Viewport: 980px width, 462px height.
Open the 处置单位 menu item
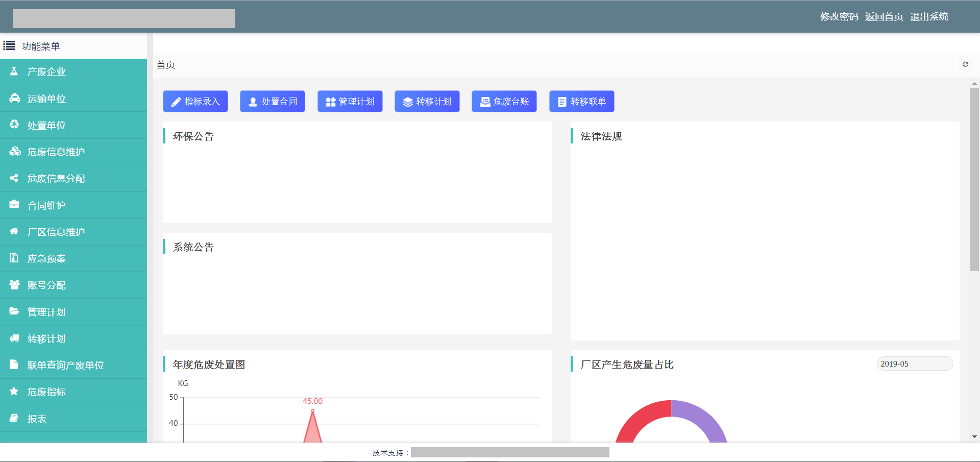coord(73,125)
